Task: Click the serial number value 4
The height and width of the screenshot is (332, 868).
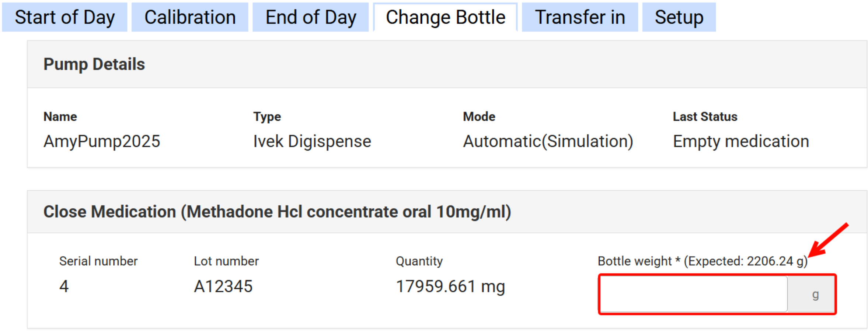Action: [x=64, y=286]
